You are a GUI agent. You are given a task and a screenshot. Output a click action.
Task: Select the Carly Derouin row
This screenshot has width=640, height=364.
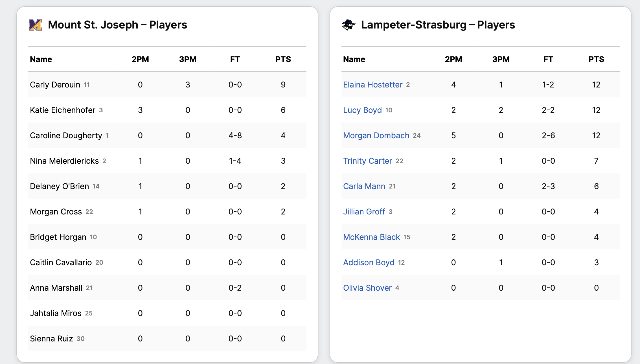click(x=167, y=85)
